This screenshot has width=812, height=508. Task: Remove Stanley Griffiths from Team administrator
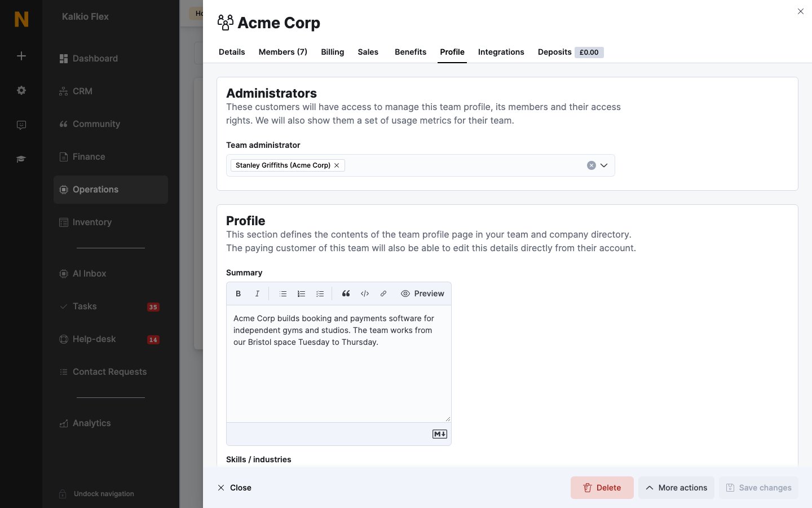337,165
